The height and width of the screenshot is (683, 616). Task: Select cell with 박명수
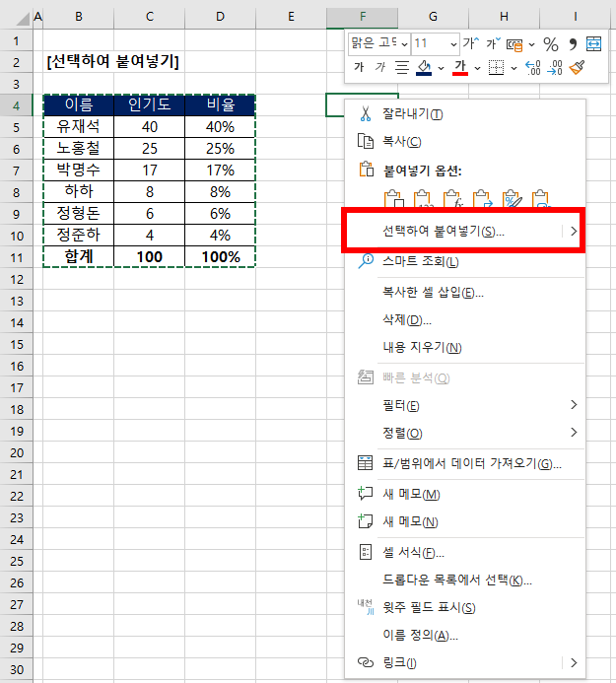(79, 170)
